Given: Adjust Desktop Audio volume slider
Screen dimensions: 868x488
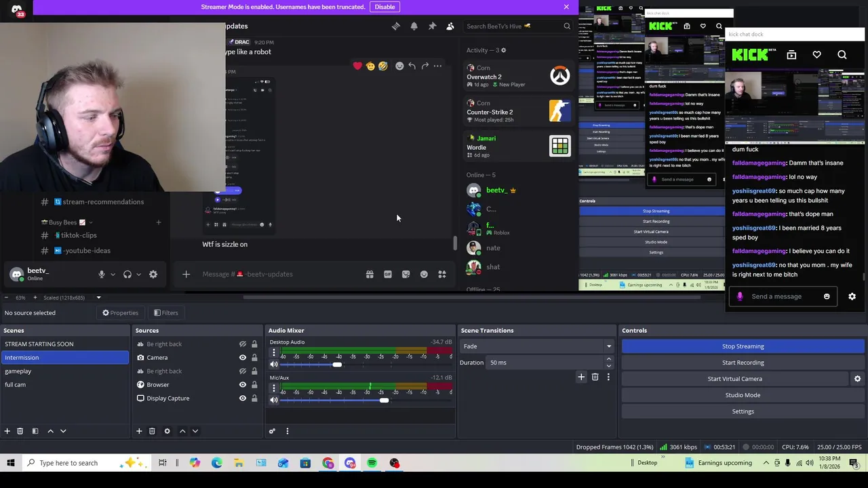Looking at the screenshot, I should pos(337,365).
